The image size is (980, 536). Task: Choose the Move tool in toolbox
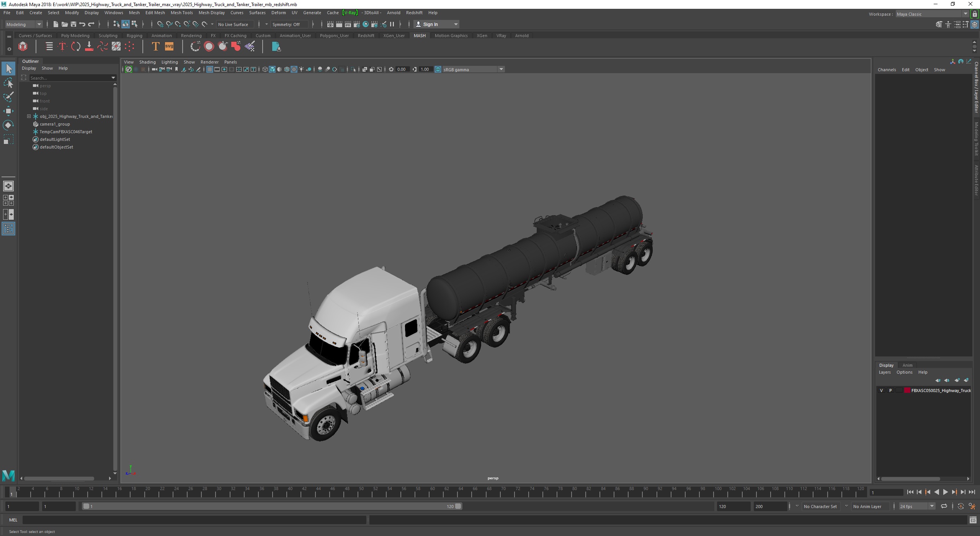[8, 111]
